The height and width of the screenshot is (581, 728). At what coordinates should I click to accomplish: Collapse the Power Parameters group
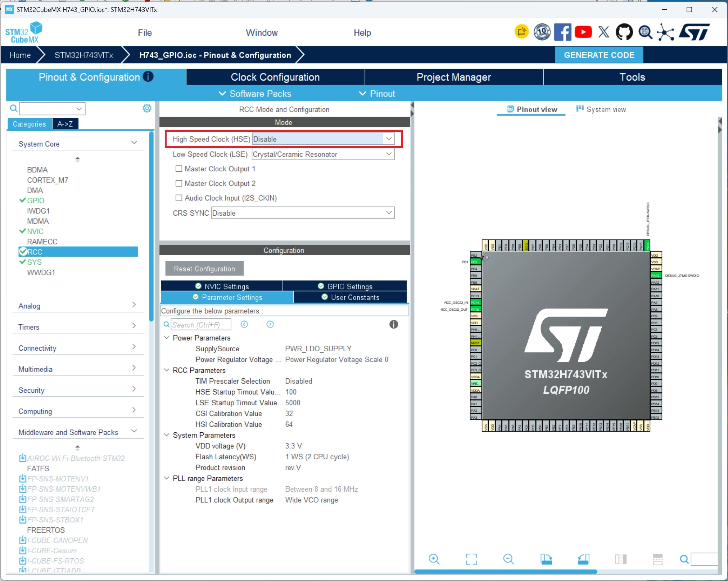167,337
